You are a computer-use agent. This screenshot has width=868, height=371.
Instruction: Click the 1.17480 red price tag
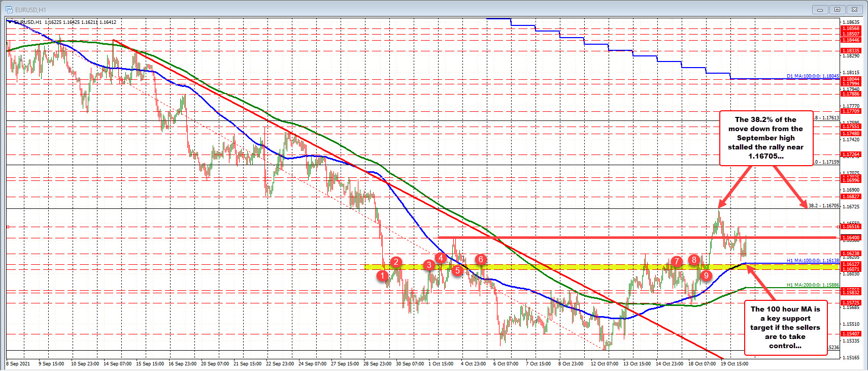(851, 134)
